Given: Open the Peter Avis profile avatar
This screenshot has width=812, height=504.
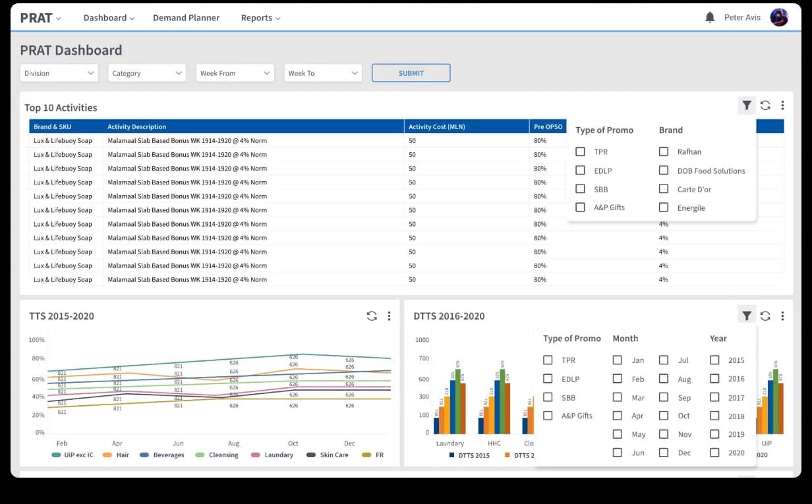Looking at the screenshot, I should pyautogui.click(x=779, y=18).
